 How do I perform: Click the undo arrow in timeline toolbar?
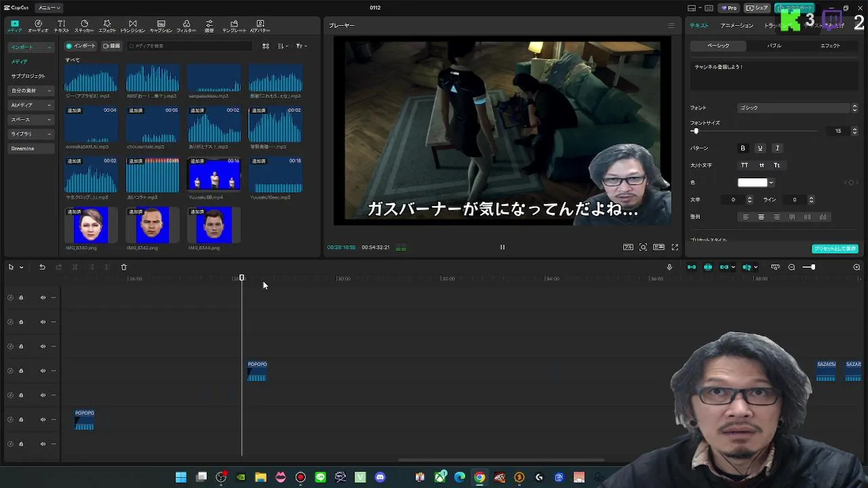(42, 267)
